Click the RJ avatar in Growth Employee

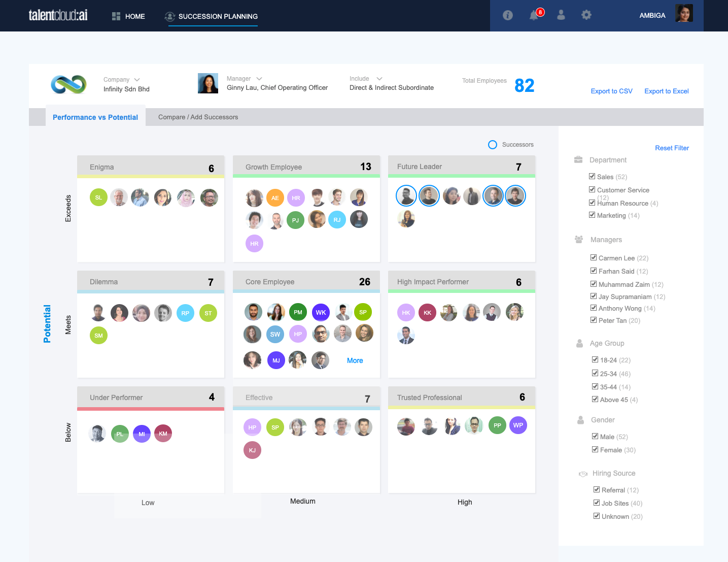click(337, 220)
